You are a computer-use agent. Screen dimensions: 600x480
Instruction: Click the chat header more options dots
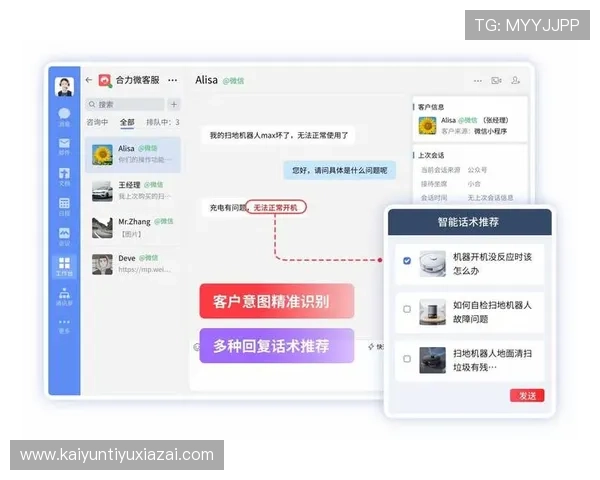pos(478,81)
